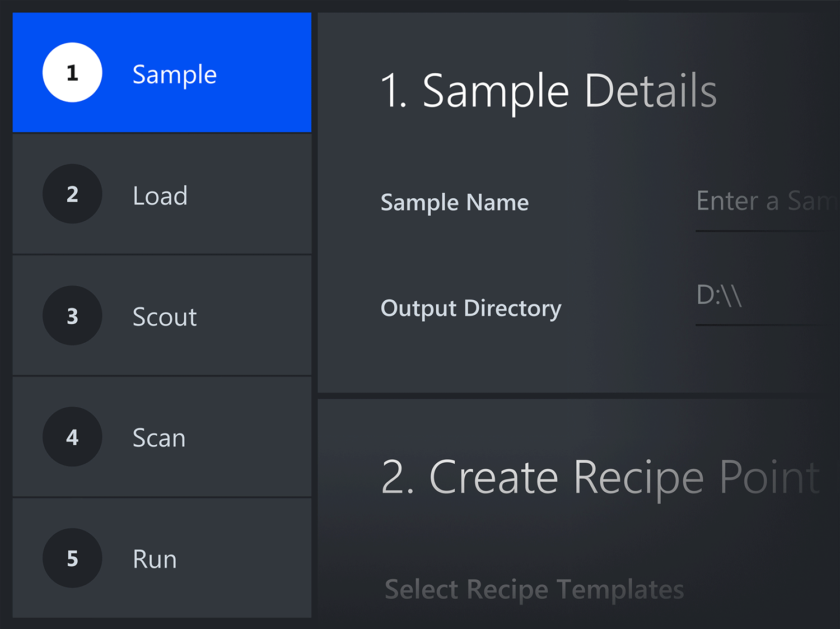Open Select Recipe Templates

click(534, 589)
